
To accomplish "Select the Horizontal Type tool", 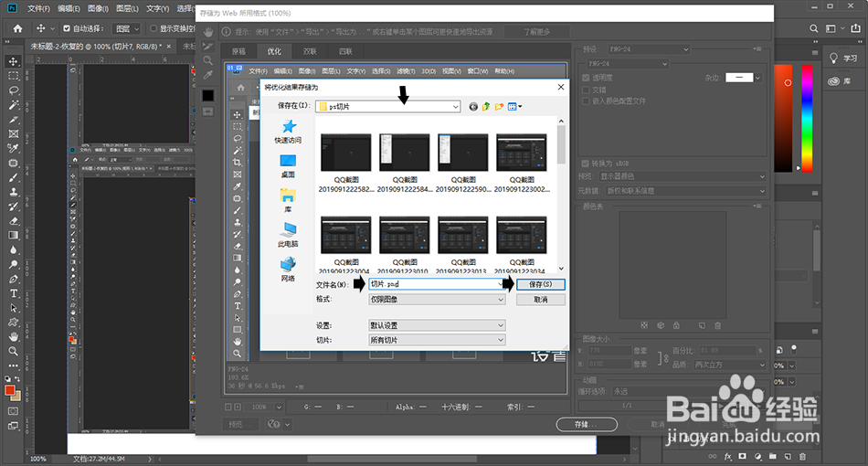I will (14, 293).
